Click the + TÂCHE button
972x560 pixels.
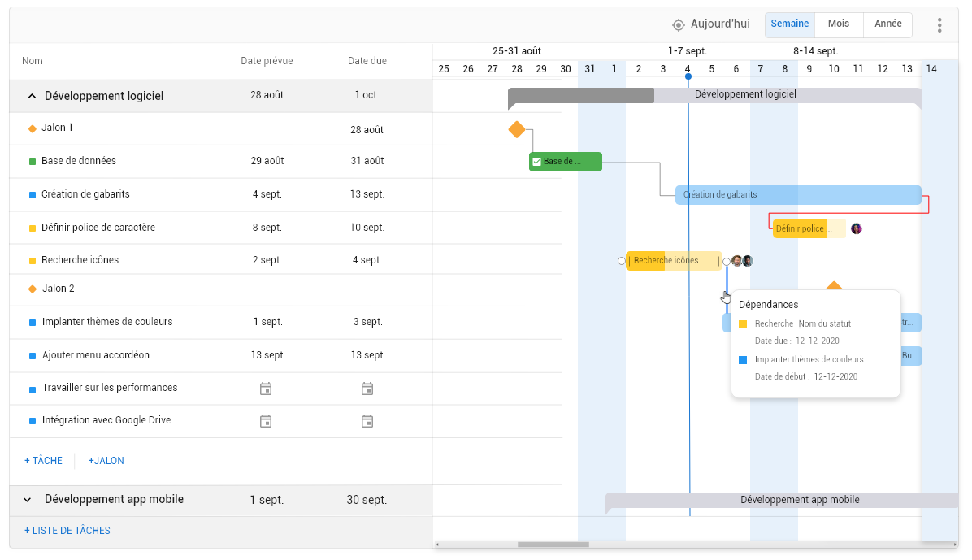pos(43,461)
